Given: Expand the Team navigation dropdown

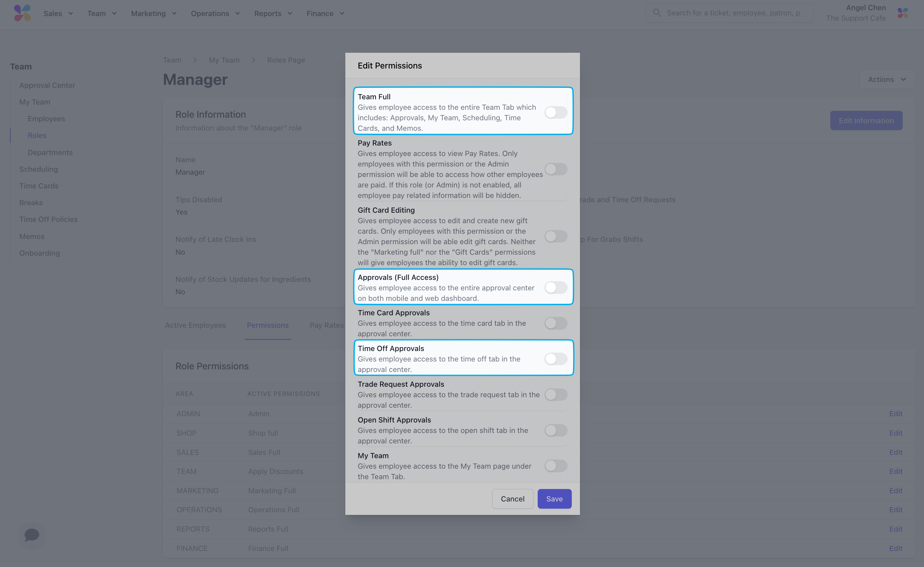Looking at the screenshot, I should pyautogui.click(x=102, y=13).
